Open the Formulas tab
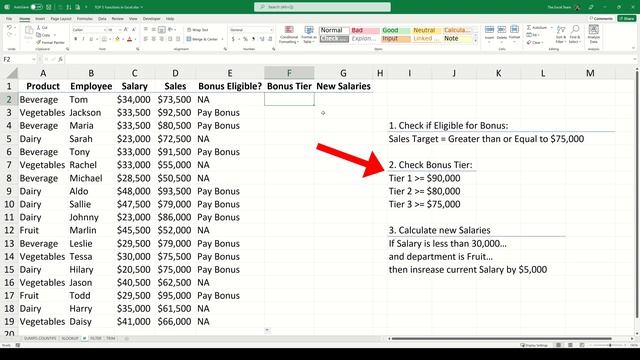 (x=85, y=19)
